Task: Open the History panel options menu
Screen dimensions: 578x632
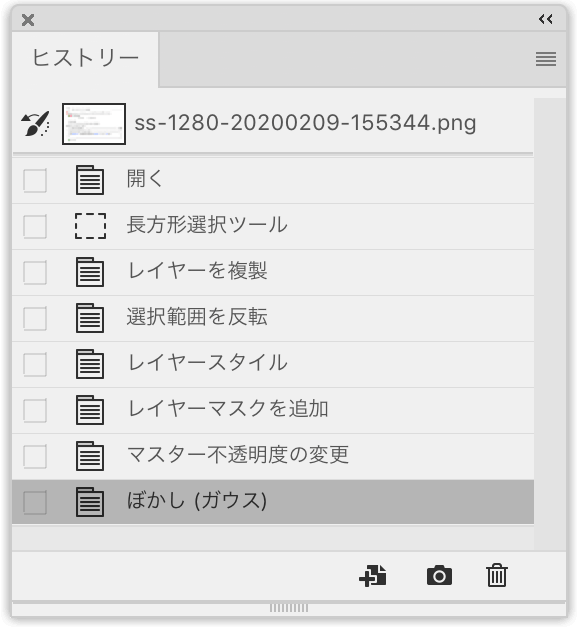Action: [546, 59]
